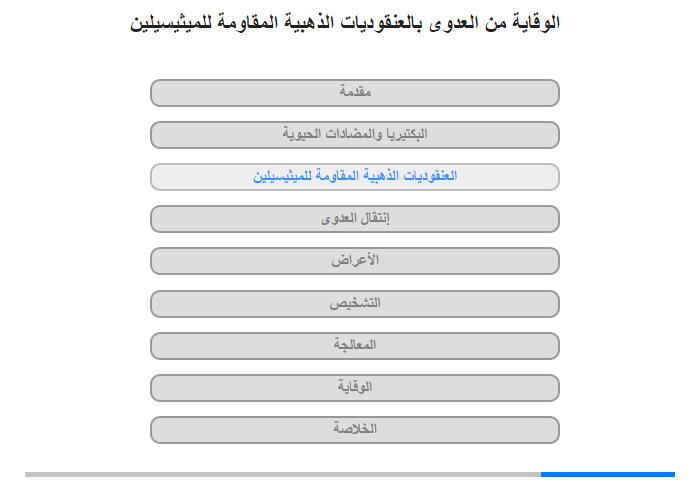The width and height of the screenshot is (700, 480).
Task: Open المعالجة (Treatment) section
Action: point(354,346)
